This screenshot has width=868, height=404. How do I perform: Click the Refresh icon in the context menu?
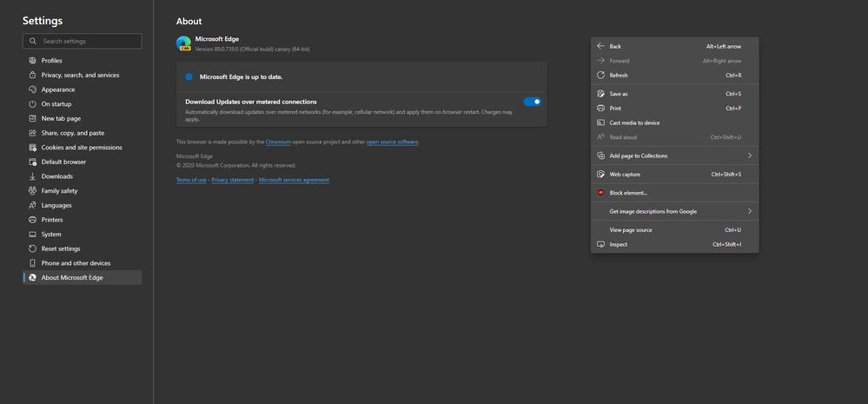point(600,75)
